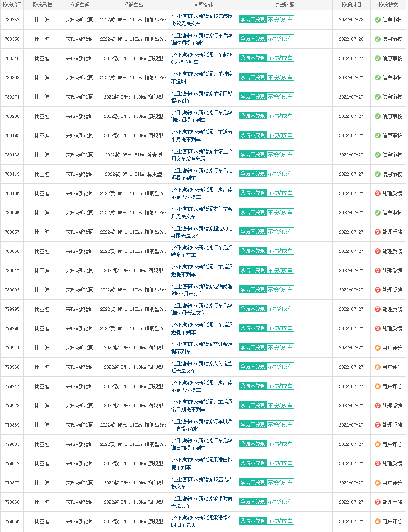Click the 2022-07-28 date in row 780363
This screenshot has height=532, width=408.
[351, 20]
